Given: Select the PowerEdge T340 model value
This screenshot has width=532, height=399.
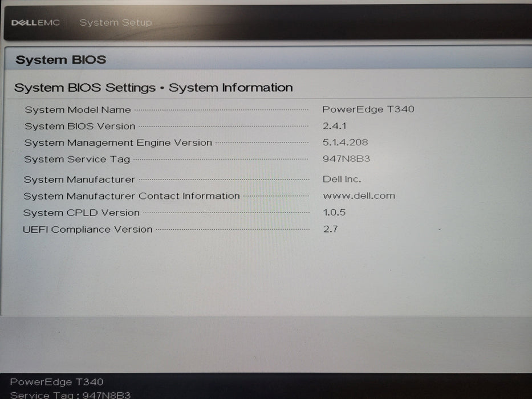Looking at the screenshot, I should click(368, 109).
